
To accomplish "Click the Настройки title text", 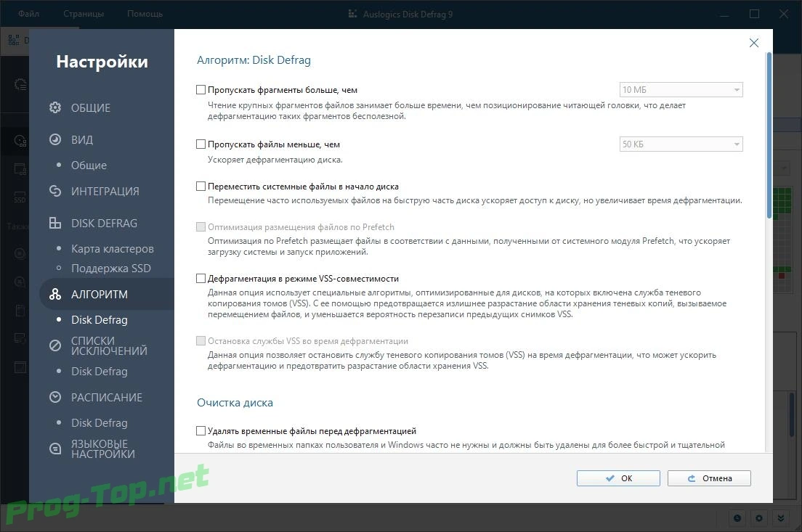I will point(102,61).
